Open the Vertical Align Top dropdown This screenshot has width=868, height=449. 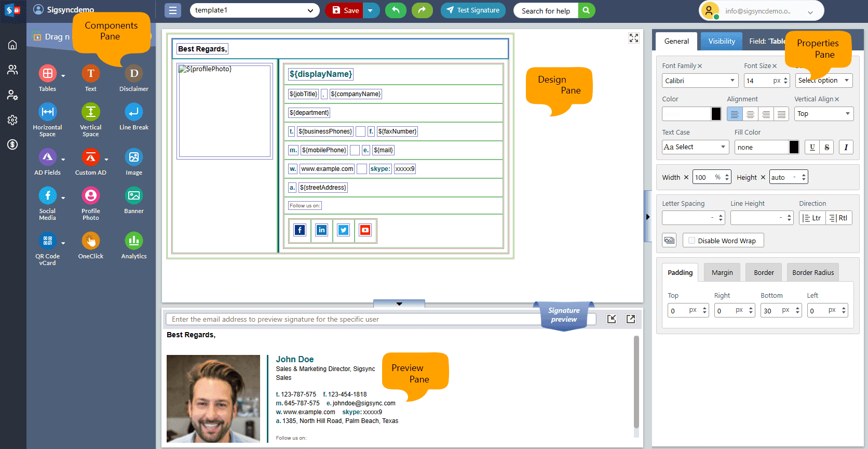pos(823,114)
